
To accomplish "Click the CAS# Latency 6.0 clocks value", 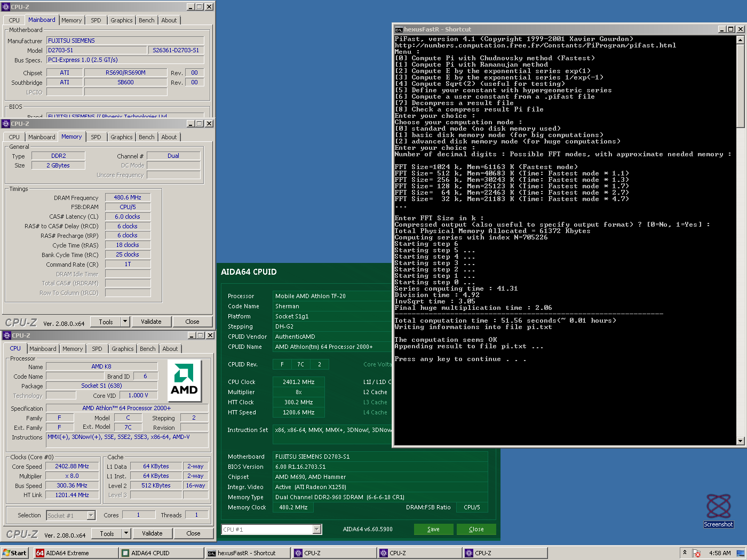I will [128, 217].
